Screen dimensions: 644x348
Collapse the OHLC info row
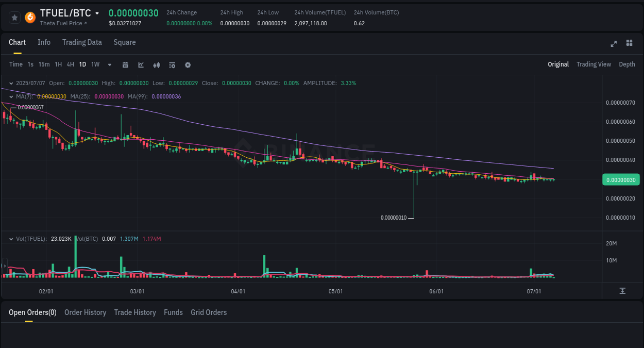[x=11, y=82]
